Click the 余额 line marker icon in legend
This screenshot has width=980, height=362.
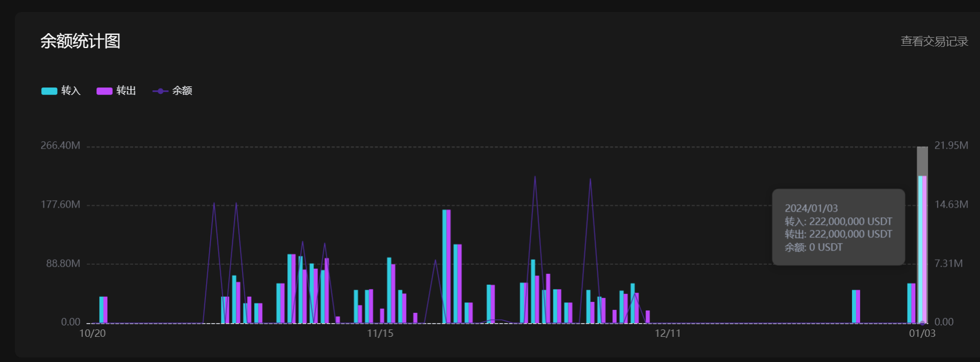[160, 91]
